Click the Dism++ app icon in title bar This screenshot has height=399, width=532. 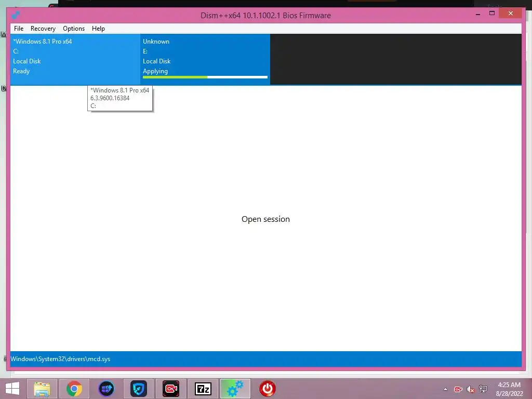[15, 15]
